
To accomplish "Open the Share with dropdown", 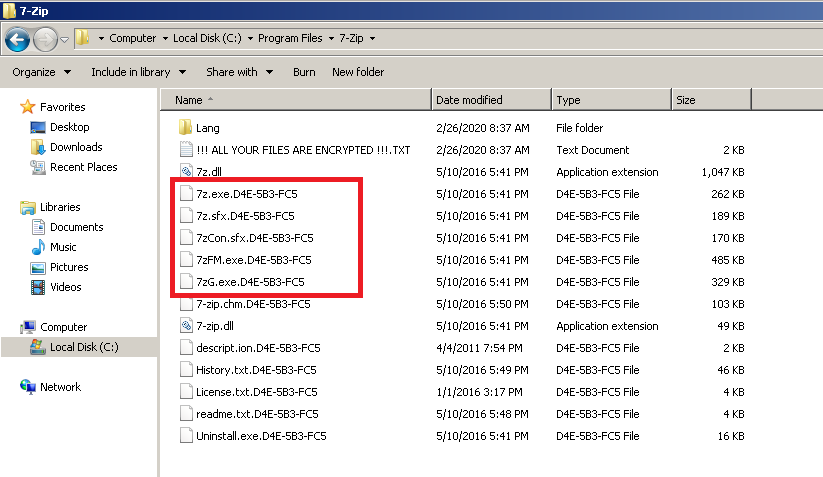I will point(238,72).
